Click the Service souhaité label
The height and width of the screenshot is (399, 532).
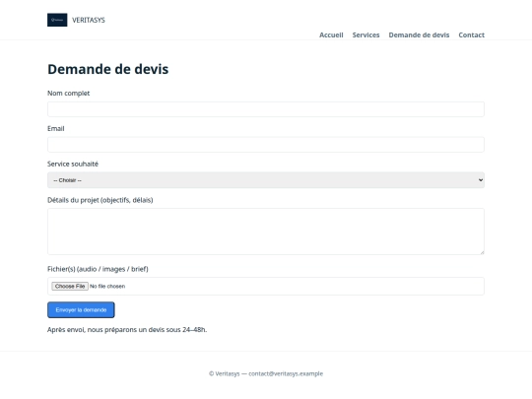tap(73, 164)
